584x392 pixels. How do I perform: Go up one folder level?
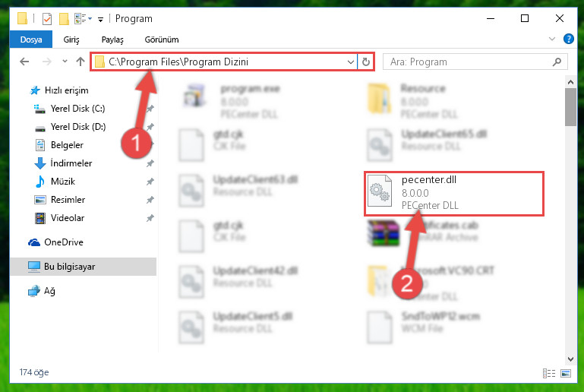[80, 62]
